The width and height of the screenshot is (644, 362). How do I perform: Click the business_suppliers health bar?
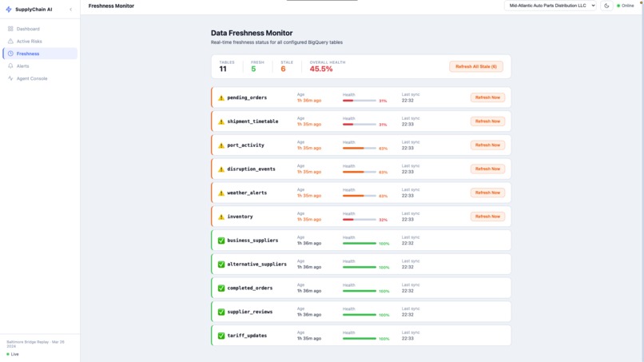[360, 244]
